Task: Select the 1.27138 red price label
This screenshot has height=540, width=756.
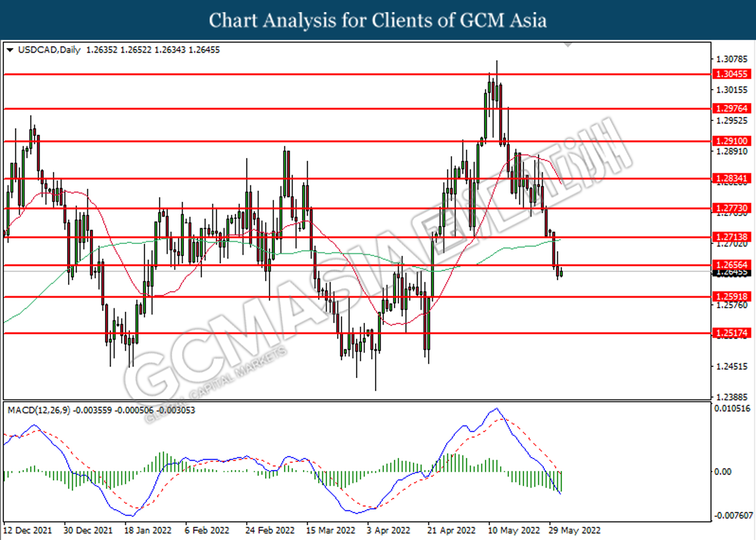Action: click(x=732, y=237)
